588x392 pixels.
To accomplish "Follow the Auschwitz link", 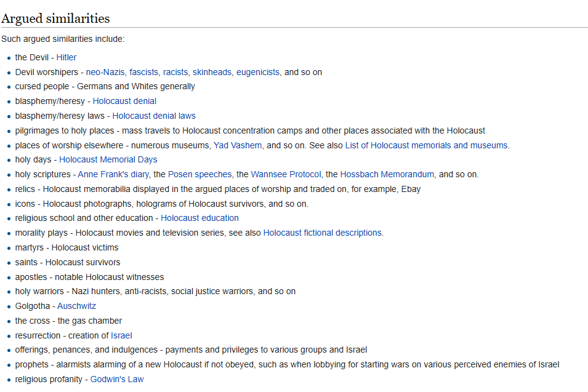I will coord(76,306).
